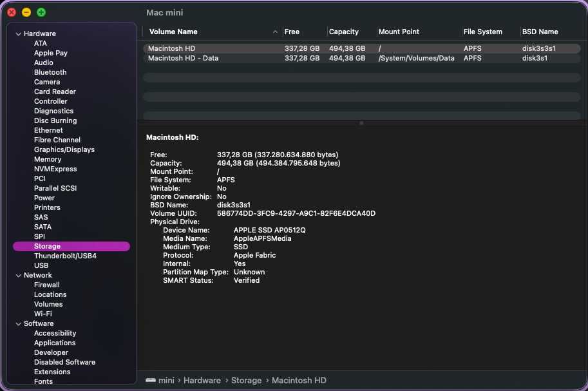The width and height of the screenshot is (588, 391).
Task: Open Thunderbolt/USB4 in the sidebar
Action: (x=65, y=256)
